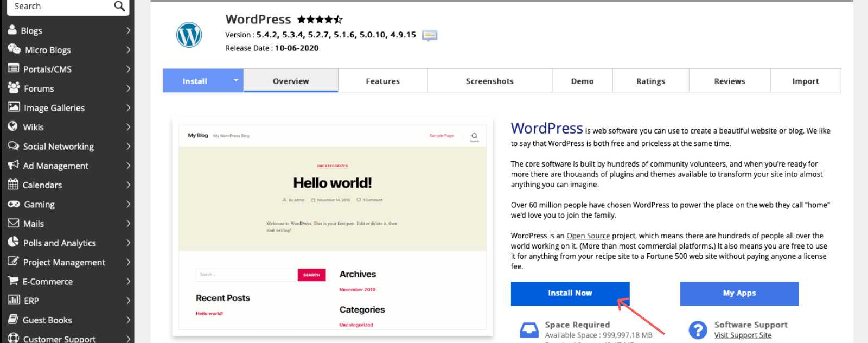Follow the Open Source link
This screenshot has height=343, width=868.
point(588,236)
